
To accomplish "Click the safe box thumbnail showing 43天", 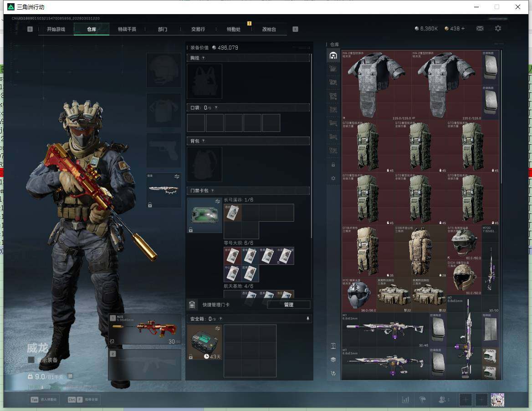I will click(x=205, y=342).
